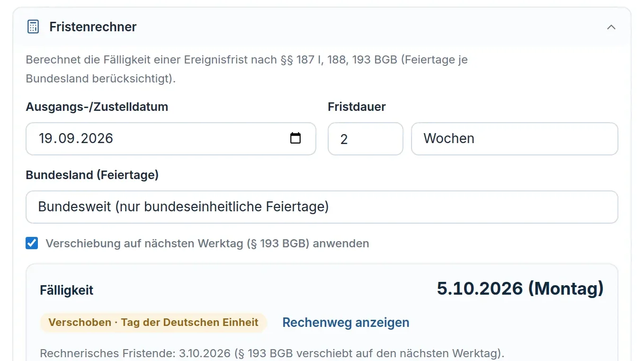Click the Fristdauer field label
Image resolution: width=644 pixels, height=361 pixels.
tap(357, 107)
